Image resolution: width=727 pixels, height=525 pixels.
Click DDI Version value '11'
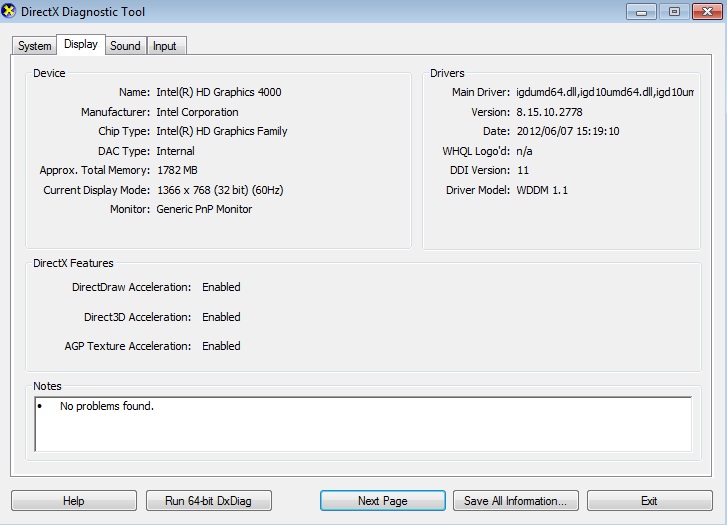[x=523, y=170]
